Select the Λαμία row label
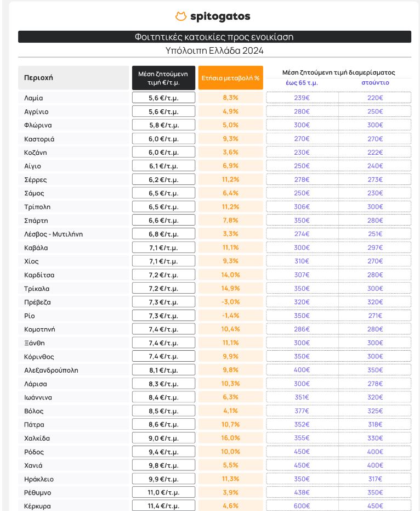 (33, 98)
